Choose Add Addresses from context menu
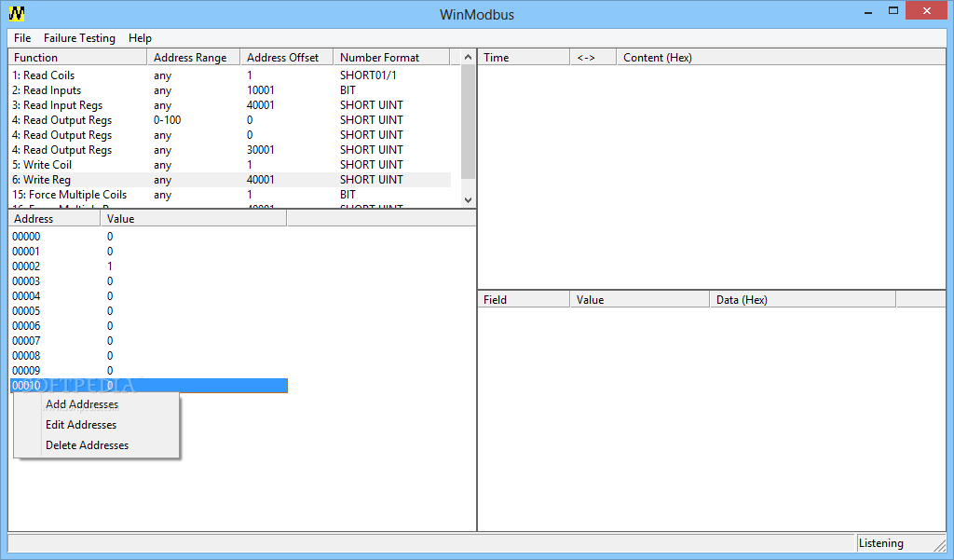 tap(82, 404)
